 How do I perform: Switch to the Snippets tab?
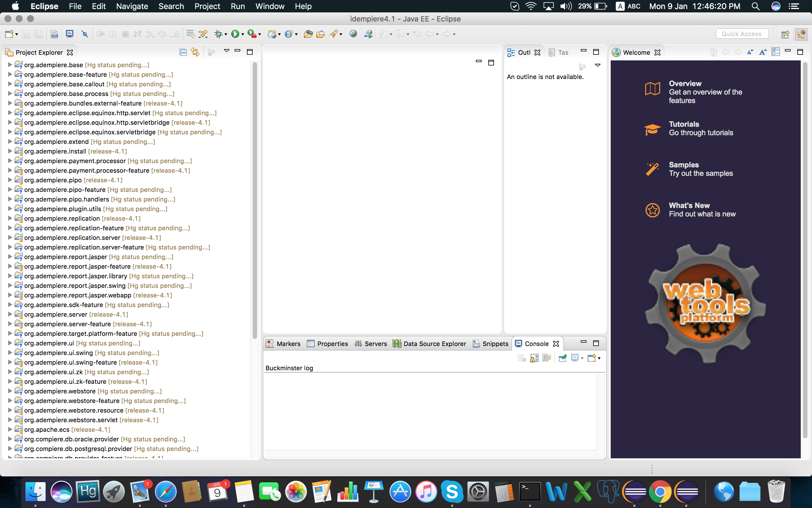491,343
